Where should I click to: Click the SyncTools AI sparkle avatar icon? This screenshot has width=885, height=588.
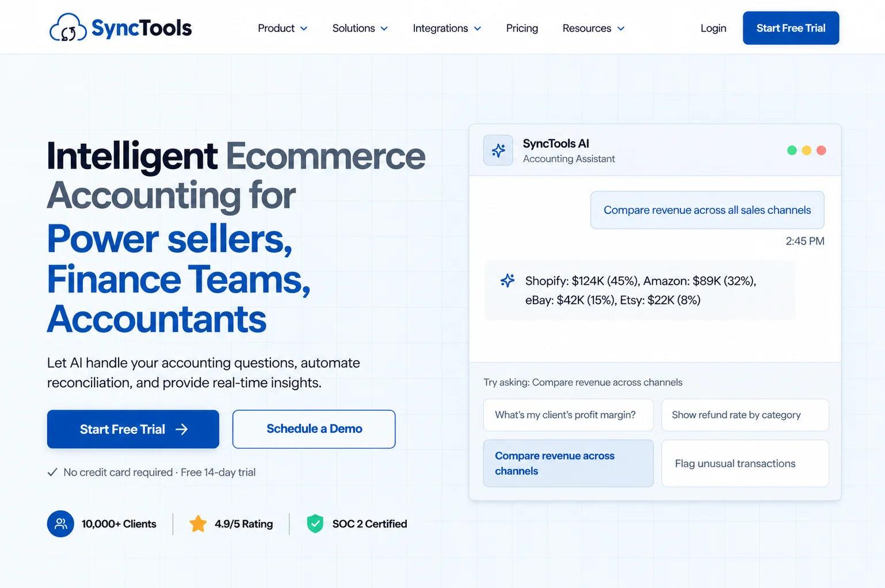(498, 150)
